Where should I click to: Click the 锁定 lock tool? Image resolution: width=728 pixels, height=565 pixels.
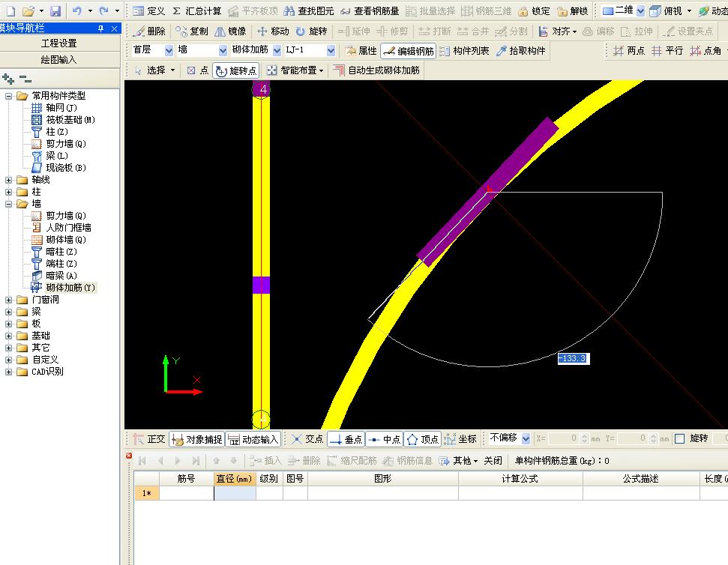[x=534, y=10]
